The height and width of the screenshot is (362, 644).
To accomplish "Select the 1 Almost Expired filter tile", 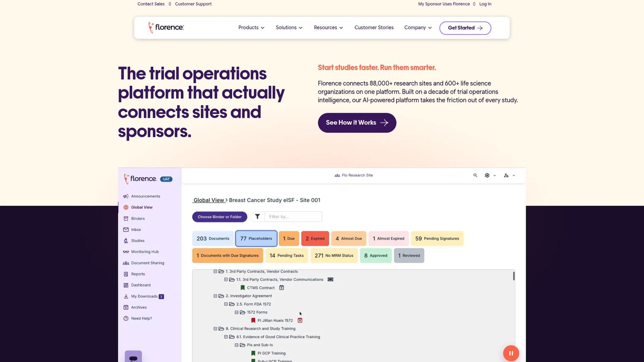I will click(x=389, y=239).
